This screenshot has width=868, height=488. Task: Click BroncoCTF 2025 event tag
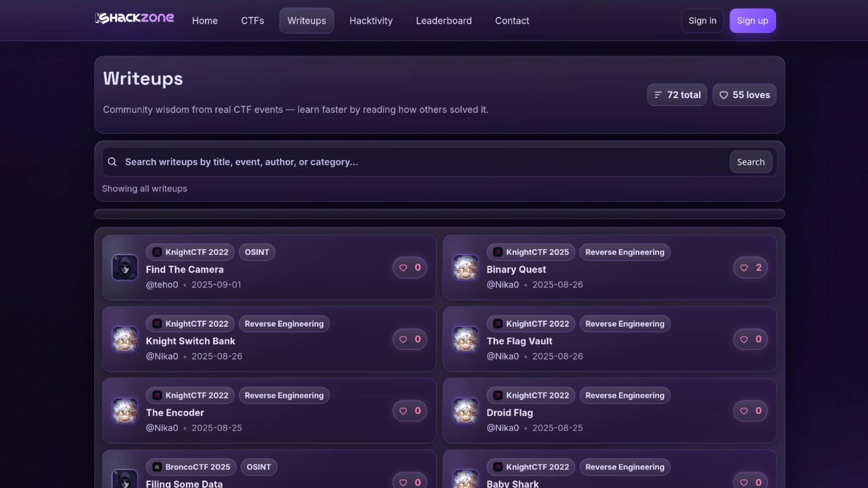tap(191, 467)
